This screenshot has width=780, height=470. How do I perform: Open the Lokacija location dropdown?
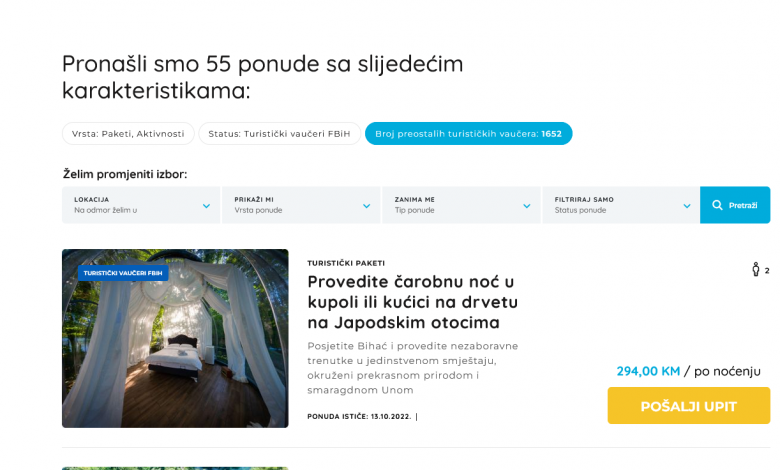(x=141, y=205)
